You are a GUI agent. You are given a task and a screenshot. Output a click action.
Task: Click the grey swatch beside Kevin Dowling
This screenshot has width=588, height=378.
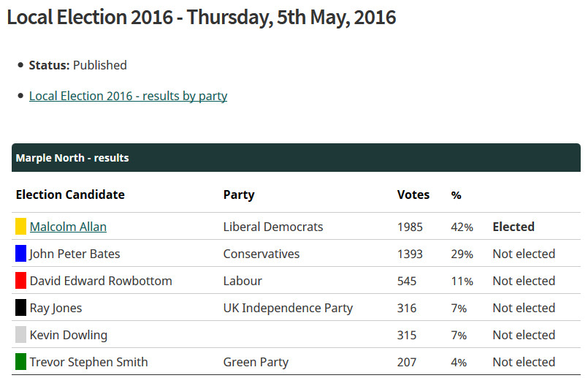point(20,334)
